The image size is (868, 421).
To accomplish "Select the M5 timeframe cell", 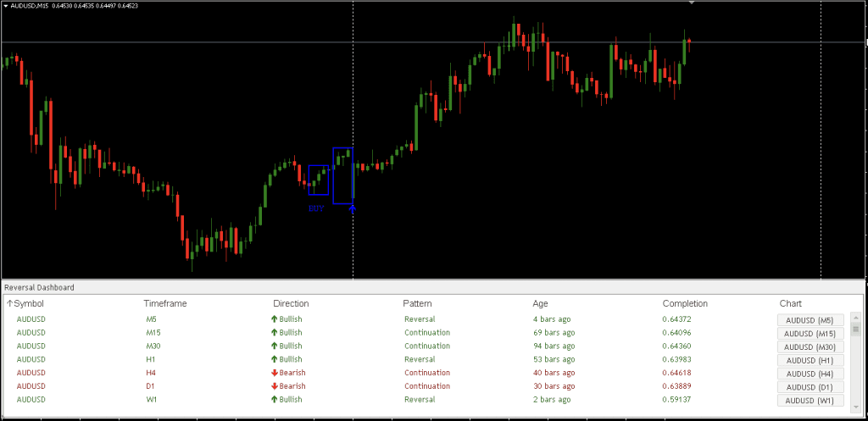I will pyautogui.click(x=151, y=319).
